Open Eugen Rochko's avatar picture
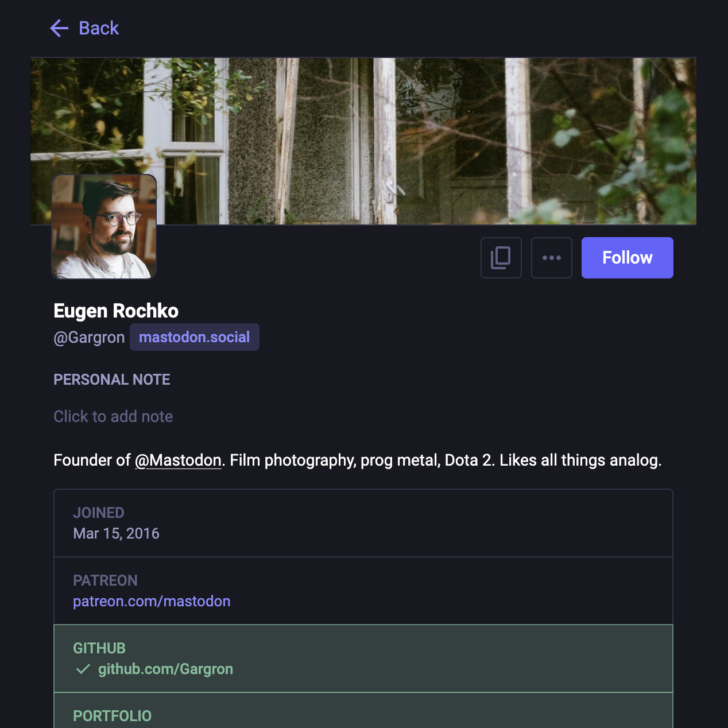This screenshot has width=728, height=728. (x=104, y=227)
